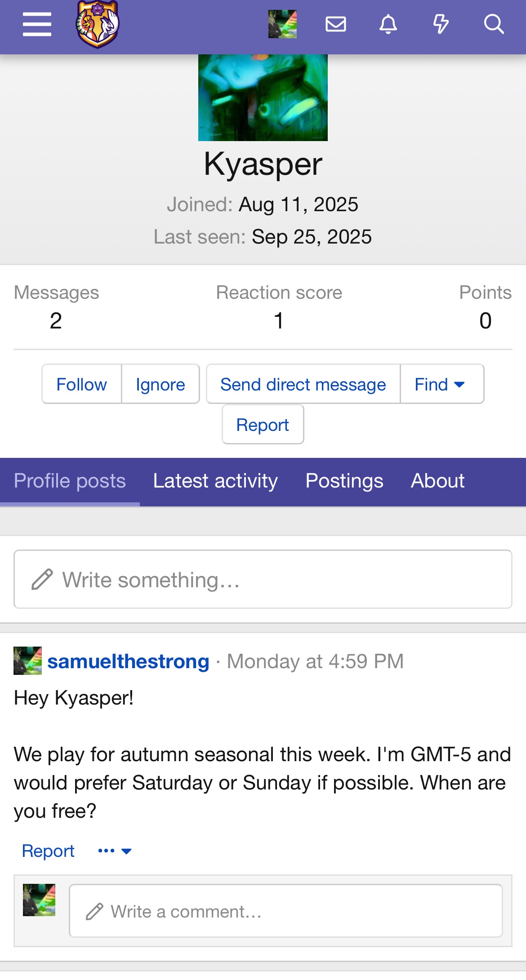Click the forum logo shield icon

click(98, 24)
